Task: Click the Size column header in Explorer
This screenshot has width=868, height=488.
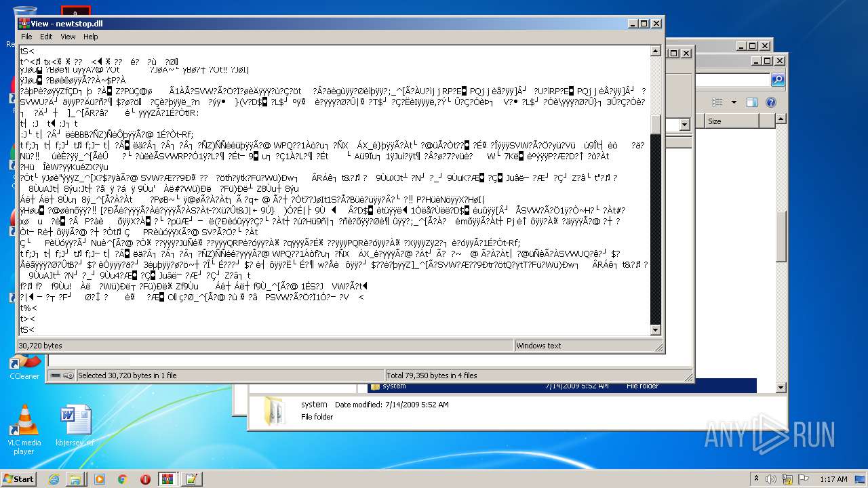Action: pos(732,121)
